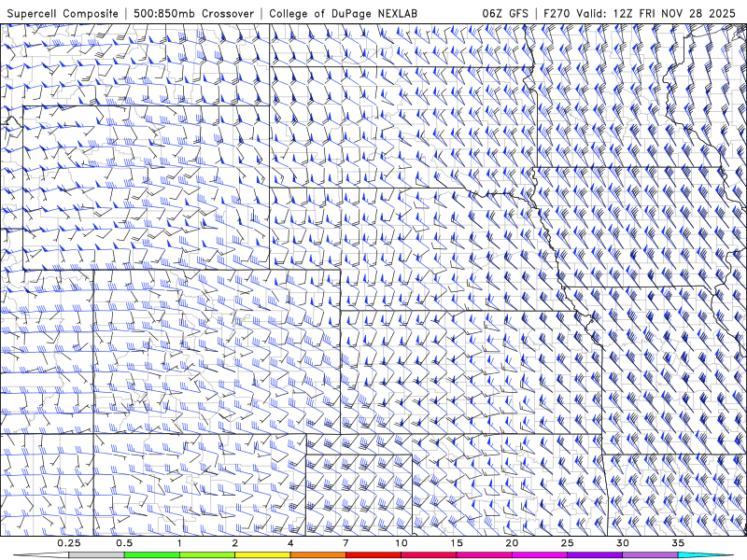747x560 pixels.
Task: Click colorbar value 4
Action: point(290,543)
